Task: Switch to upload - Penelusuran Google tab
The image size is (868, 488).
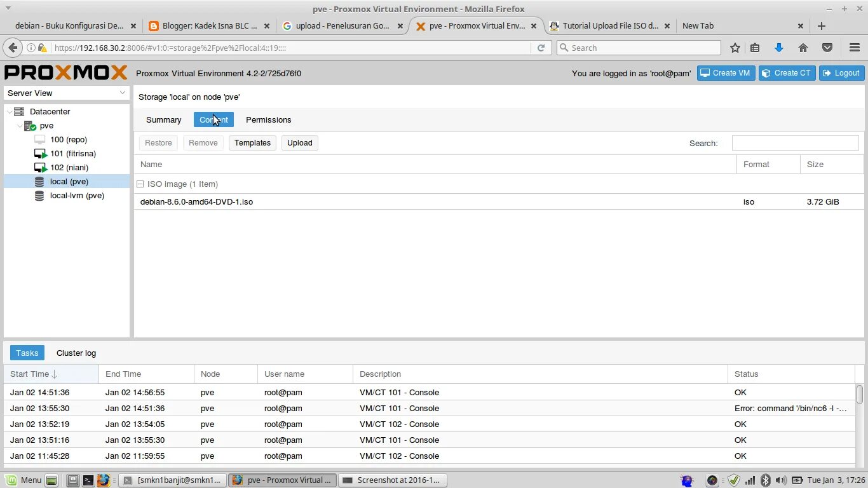Action: (x=343, y=26)
